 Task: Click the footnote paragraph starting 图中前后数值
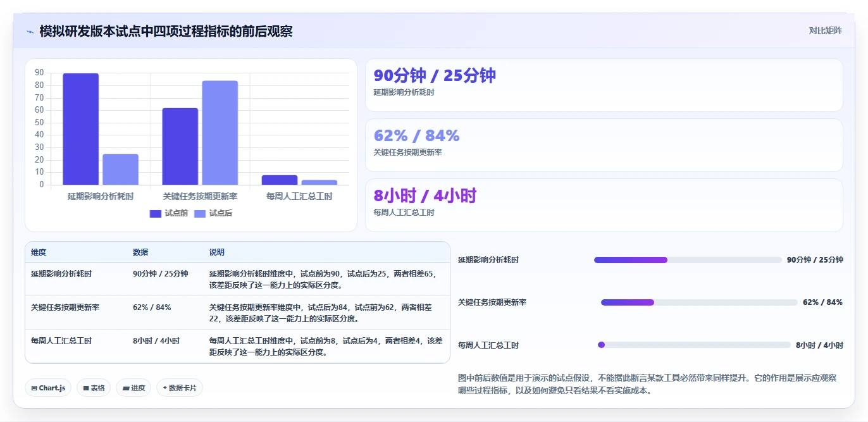coord(648,384)
